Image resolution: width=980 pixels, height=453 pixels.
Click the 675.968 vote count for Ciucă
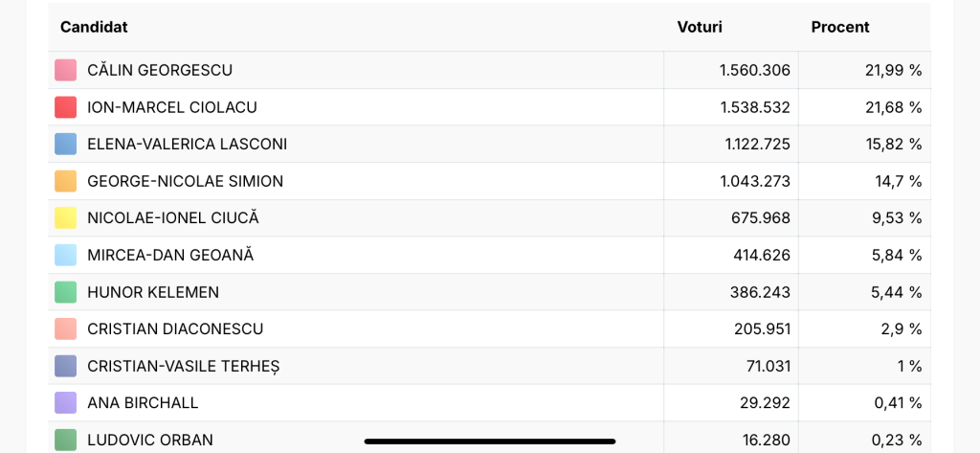[x=761, y=217]
